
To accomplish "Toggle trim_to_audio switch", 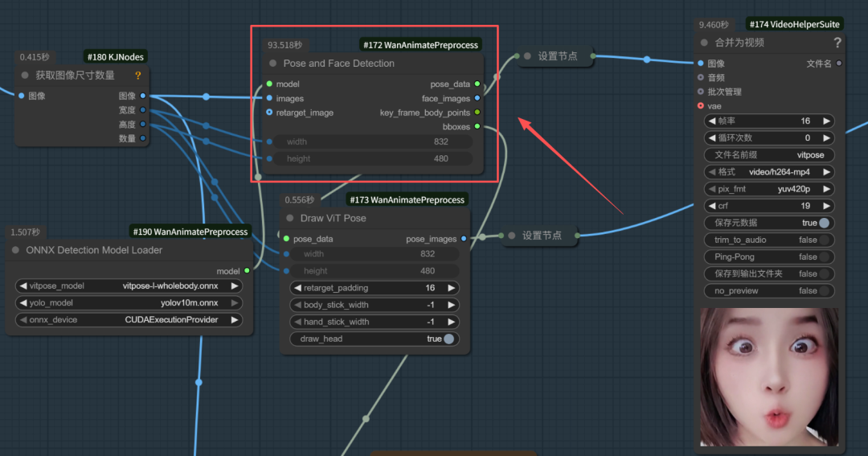I will tap(825, 240).
